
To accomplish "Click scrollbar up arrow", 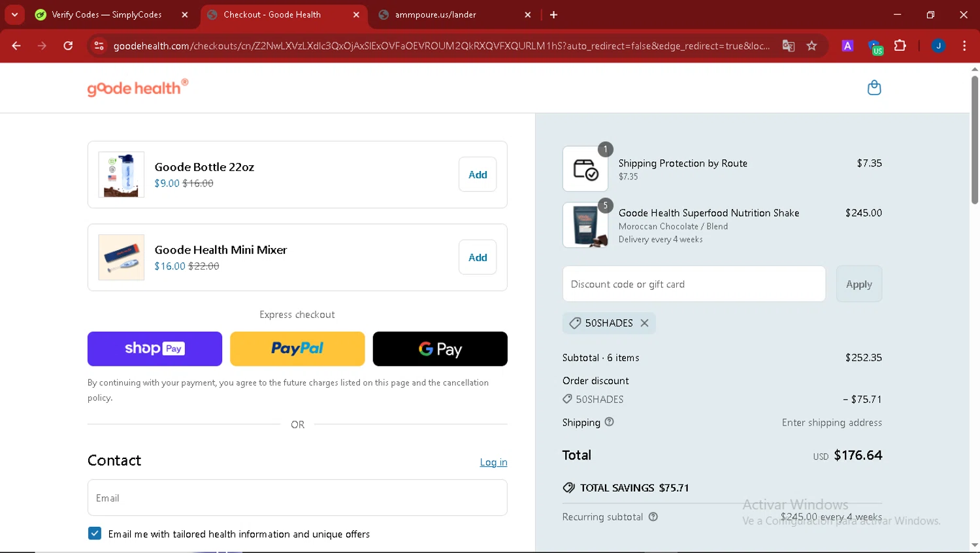I will point(974,69).
